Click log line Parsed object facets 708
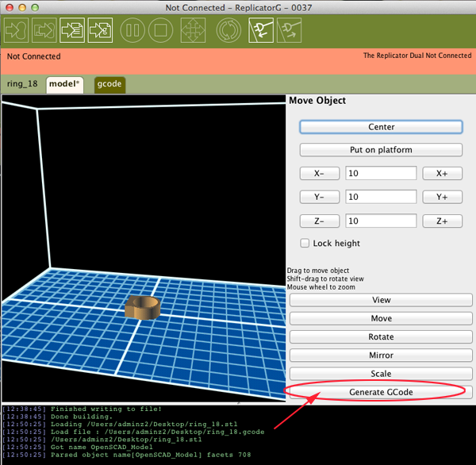The image size is (476, 465). 151,455
